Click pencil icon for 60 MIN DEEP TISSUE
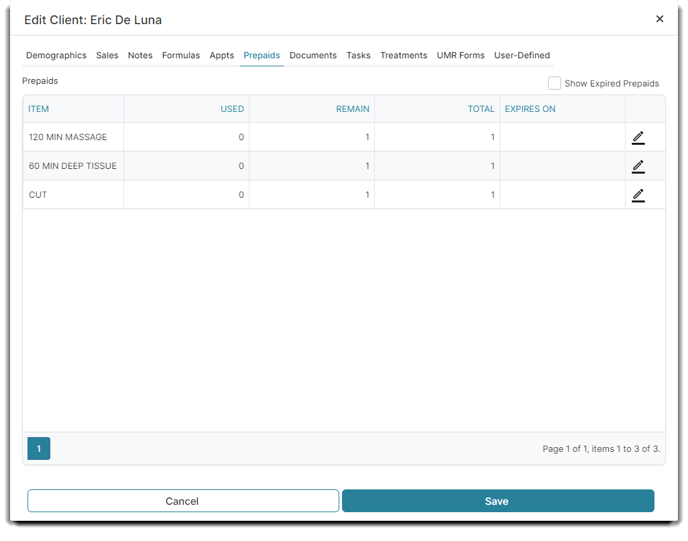 [638, 166]
